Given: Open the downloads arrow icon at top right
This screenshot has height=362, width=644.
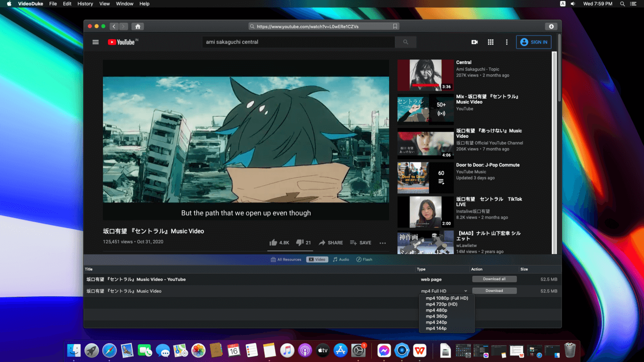Looking at the screenshot, I should point(551,27).
